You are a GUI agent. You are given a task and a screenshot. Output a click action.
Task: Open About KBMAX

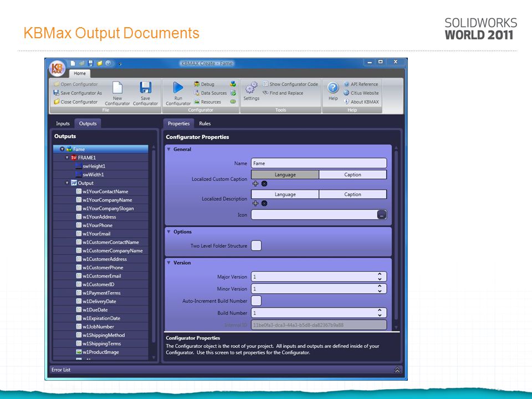(361, 102)
